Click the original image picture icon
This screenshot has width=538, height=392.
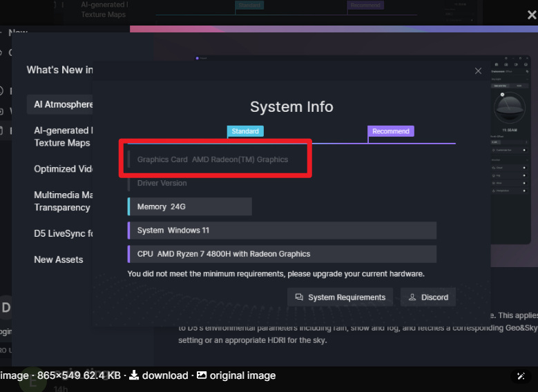click(x=202, y=375)
